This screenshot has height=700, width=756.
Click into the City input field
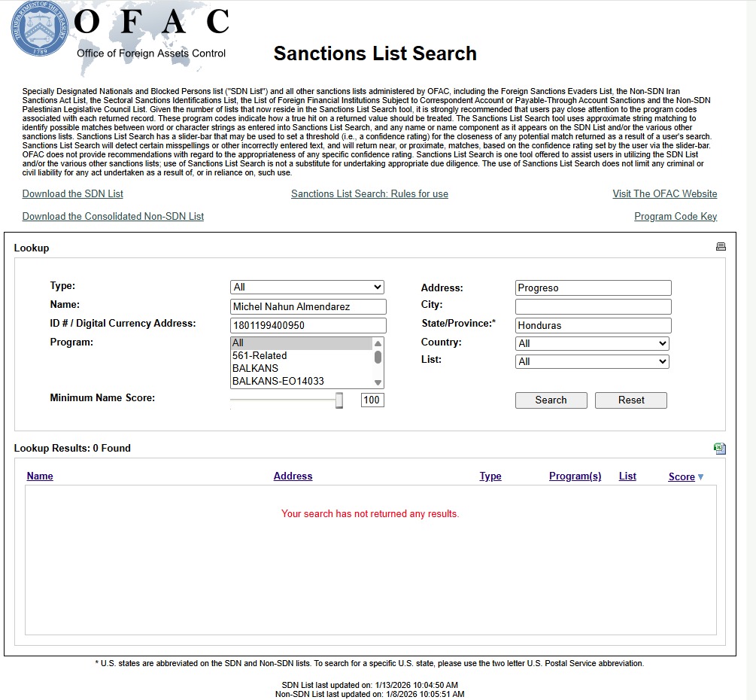(x=593, y=307)
